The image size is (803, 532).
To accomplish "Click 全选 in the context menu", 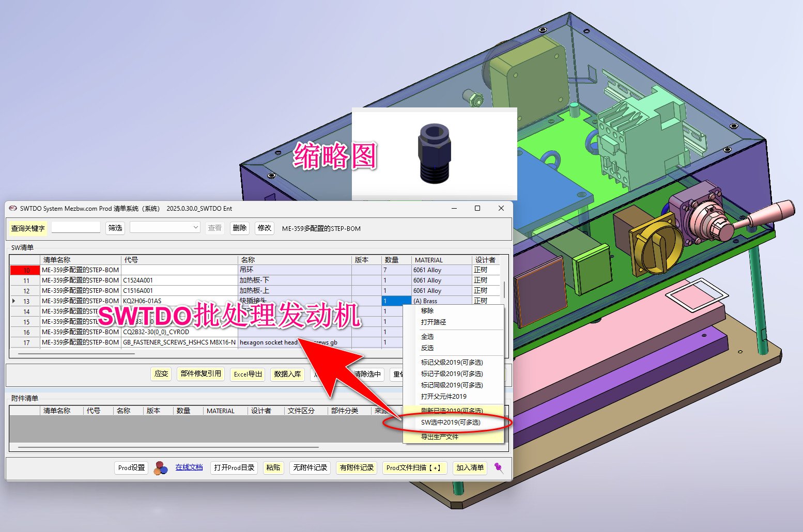I will click(427, 337).
